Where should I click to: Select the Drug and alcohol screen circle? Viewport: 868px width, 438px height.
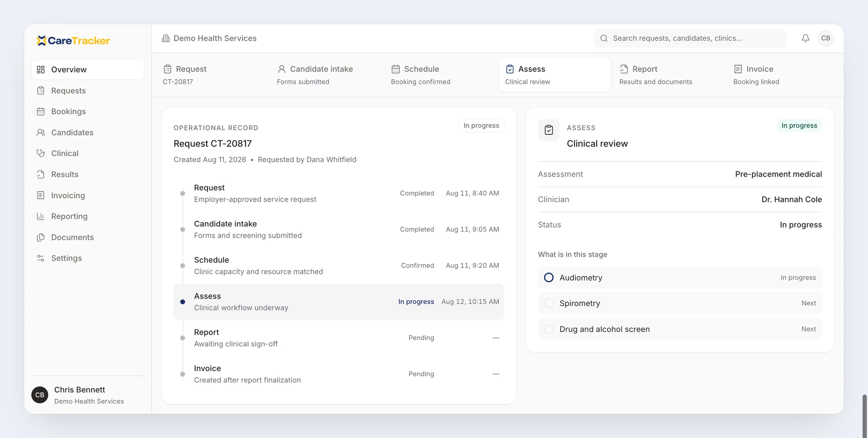tap(549, 329)
